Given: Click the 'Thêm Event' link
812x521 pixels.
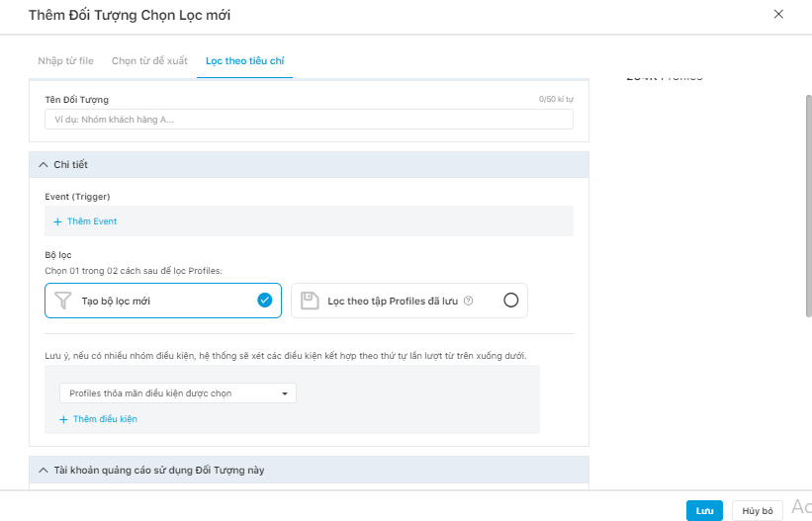Looking at the screenshot, I should (x=92, y=221).
